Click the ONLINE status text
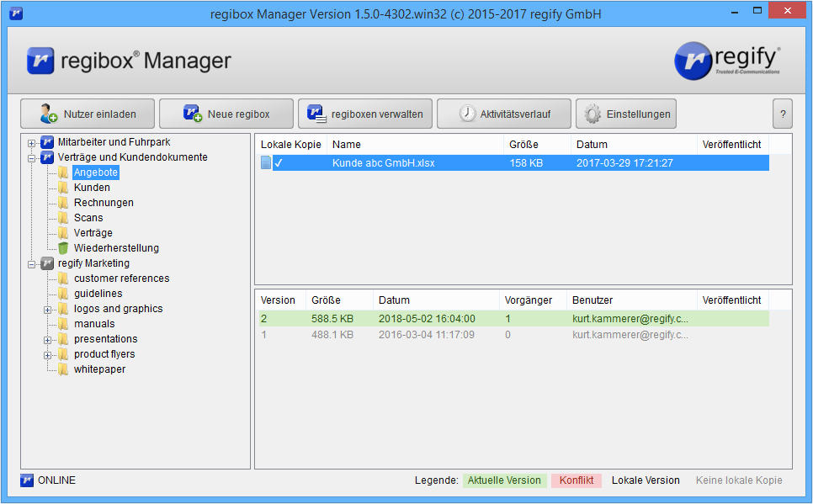This screenshot has width=813, height=504. pos(56,480)
